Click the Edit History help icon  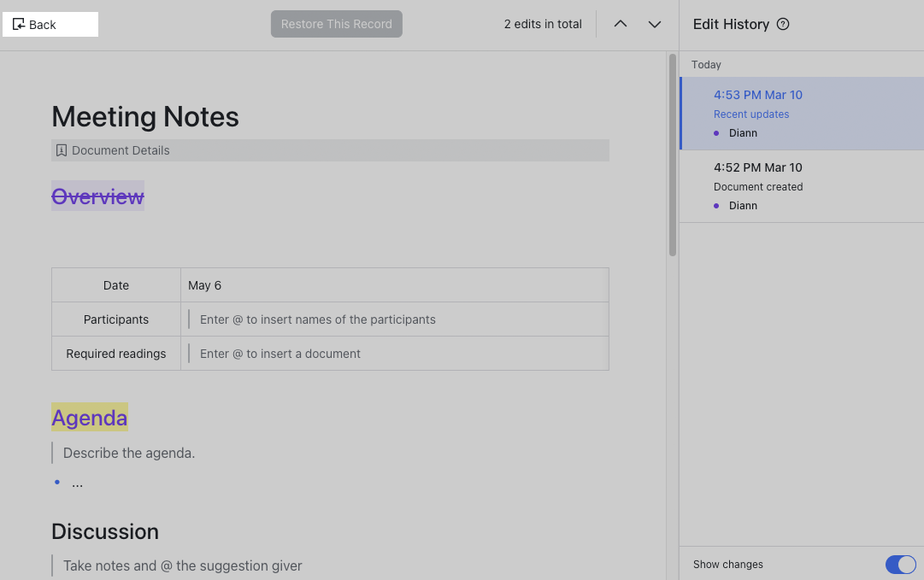point(783,24)
